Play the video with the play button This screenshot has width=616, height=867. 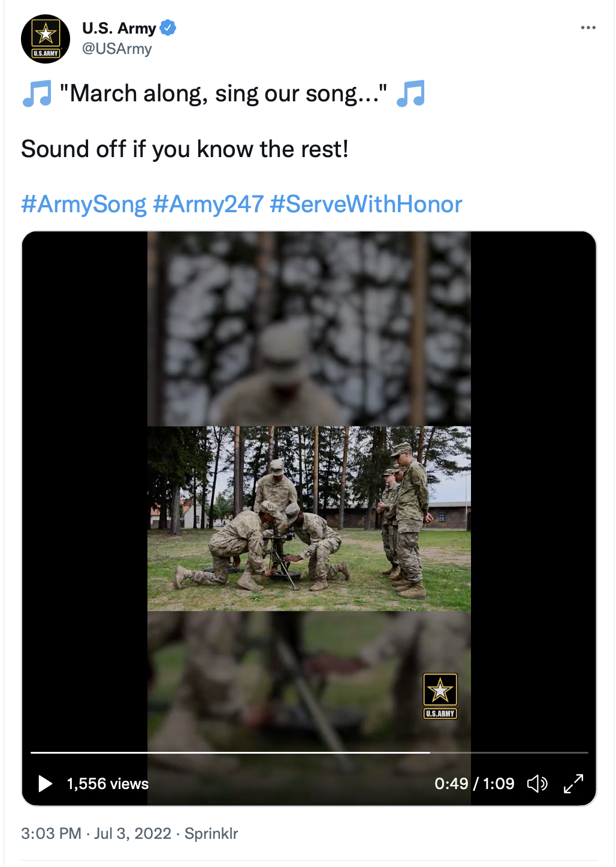click(45, 784)
